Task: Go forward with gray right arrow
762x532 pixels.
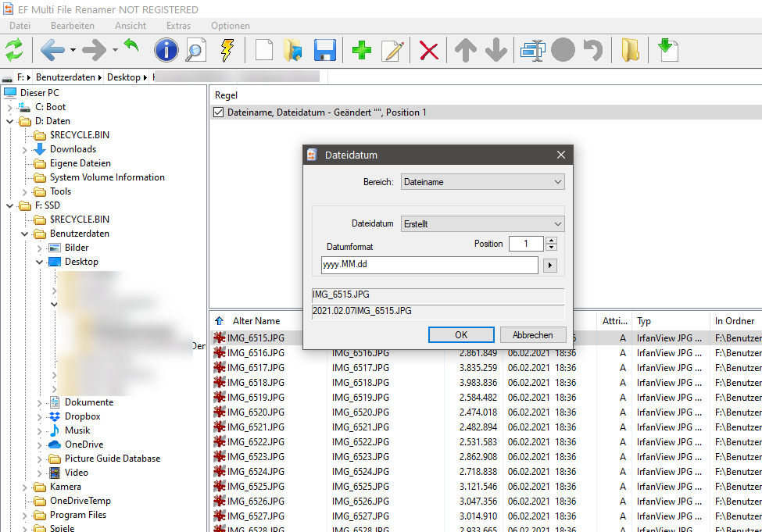Action: [95, 50]
